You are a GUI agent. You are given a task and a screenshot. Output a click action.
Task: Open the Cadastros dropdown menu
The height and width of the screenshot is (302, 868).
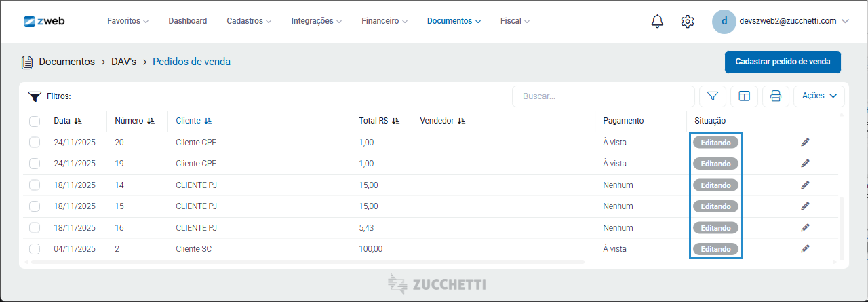[249, 21]
